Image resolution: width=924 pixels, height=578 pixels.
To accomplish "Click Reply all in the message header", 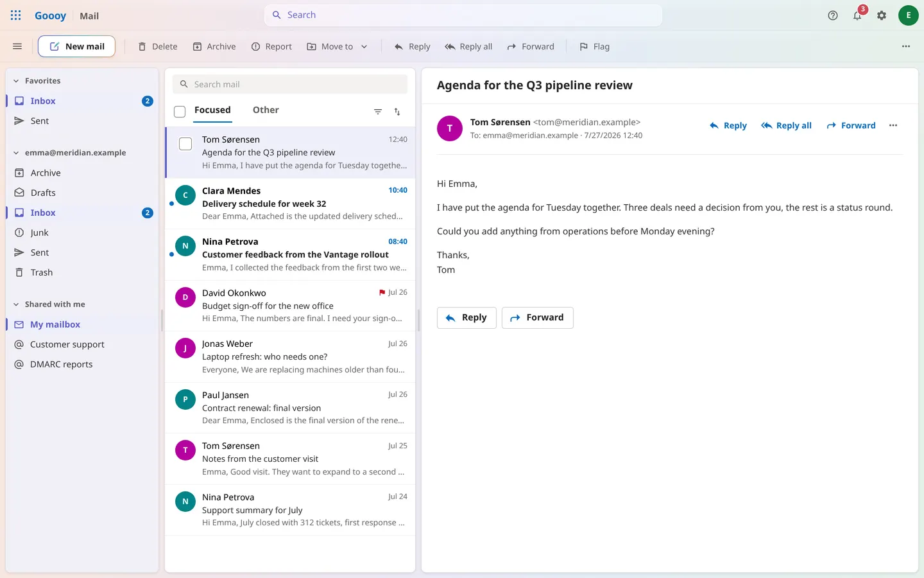I will [x=787, y=125].
